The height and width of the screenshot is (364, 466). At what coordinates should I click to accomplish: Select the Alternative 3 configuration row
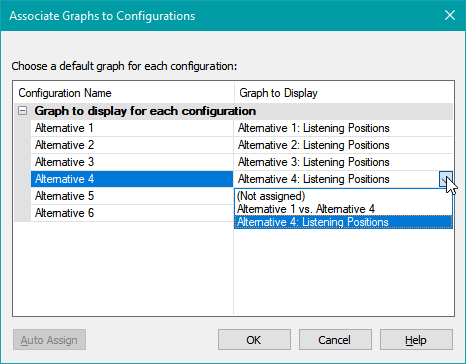[132, 162]
